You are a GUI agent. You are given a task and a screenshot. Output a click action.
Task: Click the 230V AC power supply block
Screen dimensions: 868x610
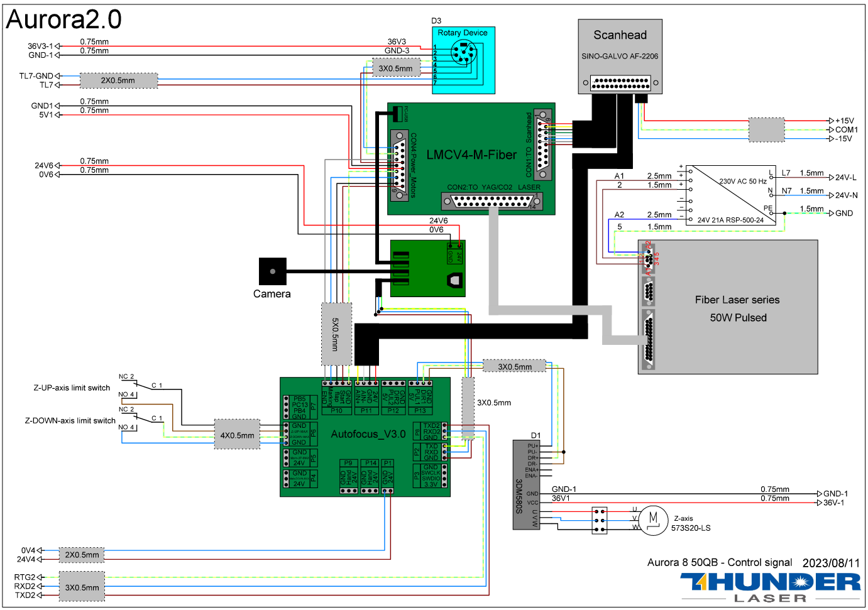[730, 195]
